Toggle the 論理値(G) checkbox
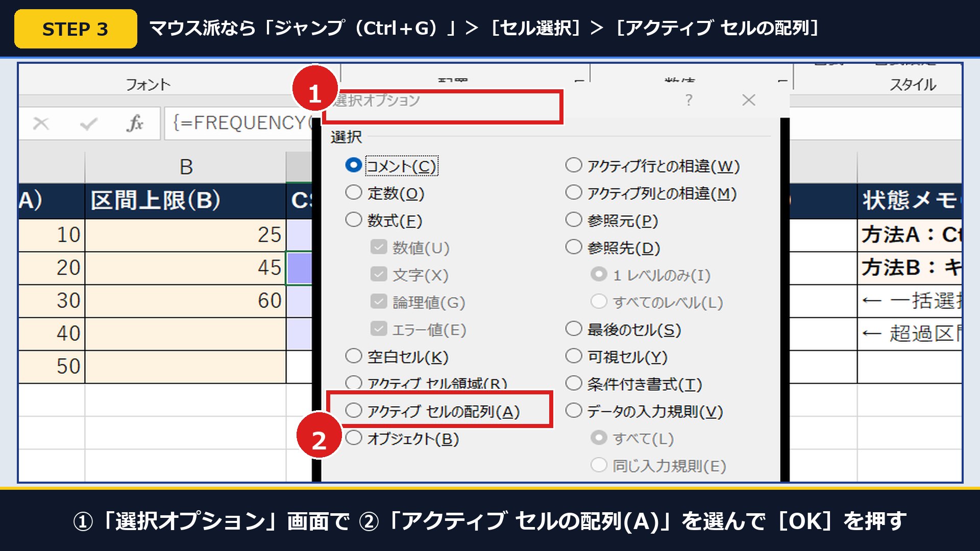Screen dimensions: 980x551 point(379,302)
